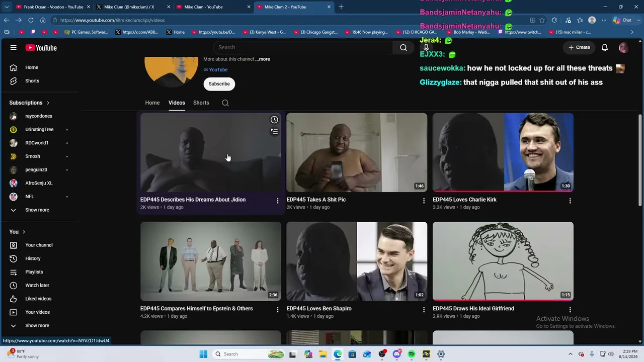This screenshot has width=644, height=362.
Task: Favorite this page with the star icon
Action: pos(542,20)
